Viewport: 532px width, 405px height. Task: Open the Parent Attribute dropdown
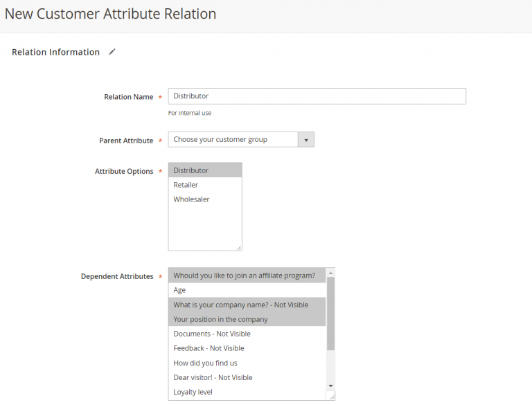click(x=233, y=140)
